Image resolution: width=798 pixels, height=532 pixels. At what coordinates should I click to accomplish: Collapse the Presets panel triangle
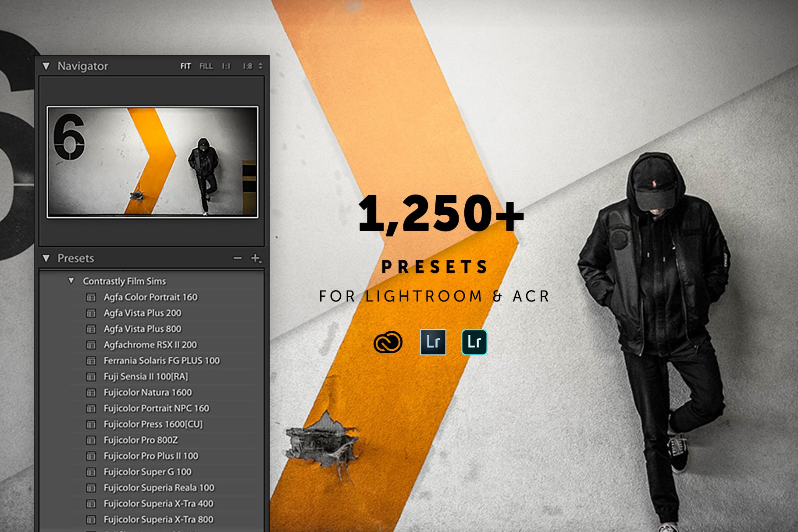pos(46,258)
